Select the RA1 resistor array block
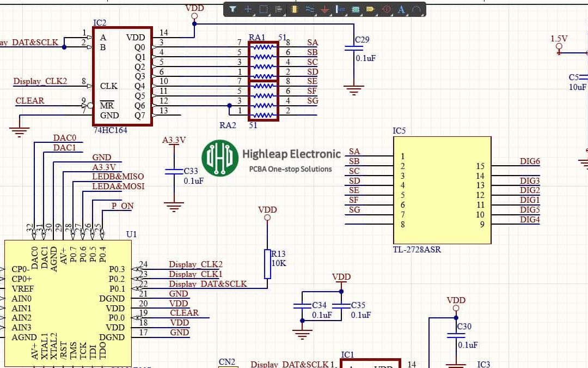This screenshot has width=588, height=368. [x=264, y=61]
